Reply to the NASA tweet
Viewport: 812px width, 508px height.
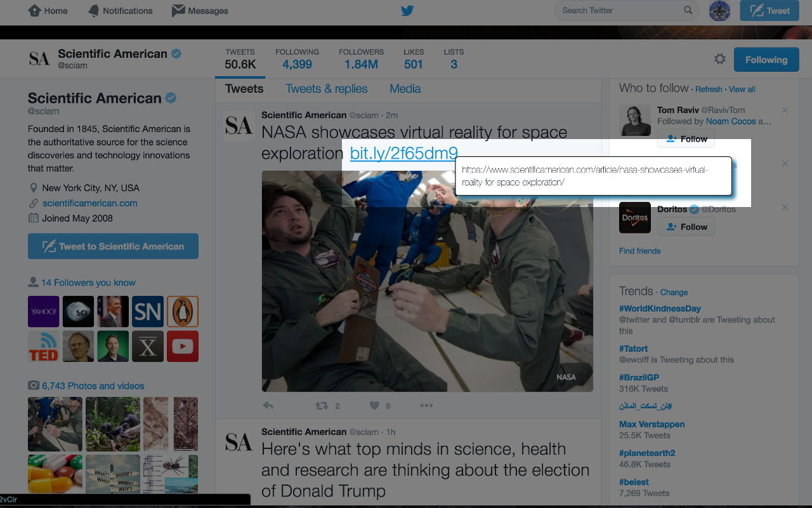[x=268, y=405]
